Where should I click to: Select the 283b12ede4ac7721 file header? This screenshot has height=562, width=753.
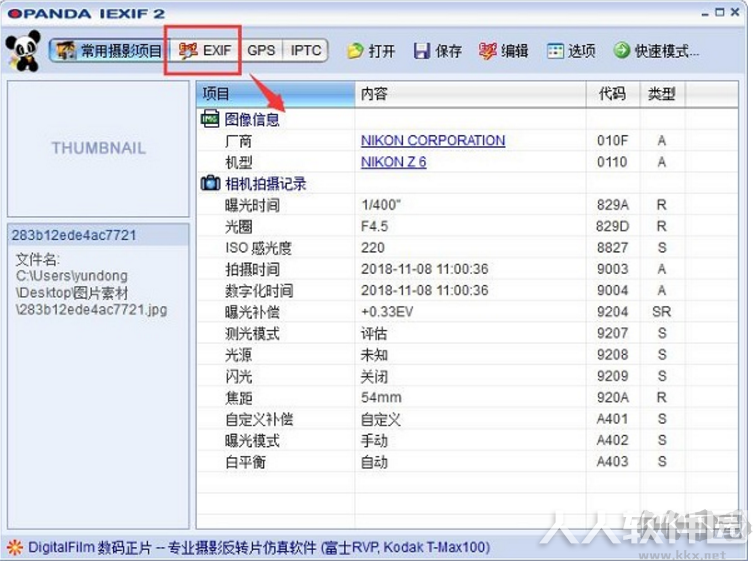pyautogui.click(x=98, y=235)
